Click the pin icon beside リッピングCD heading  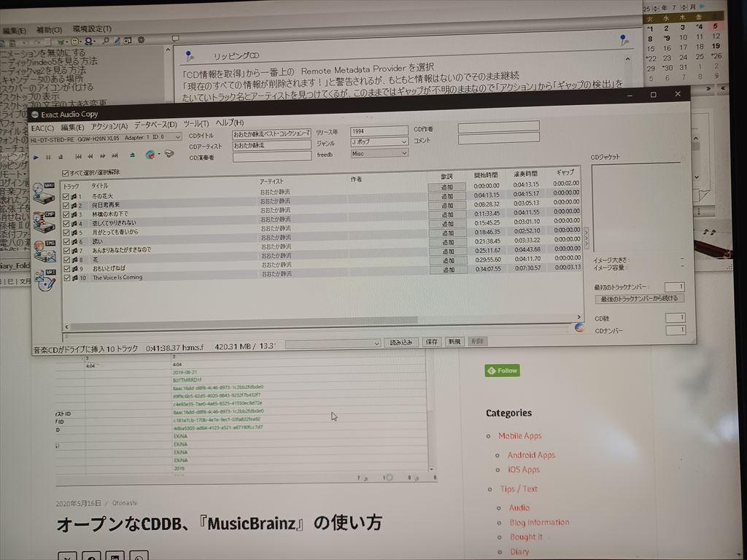(189, 56)
